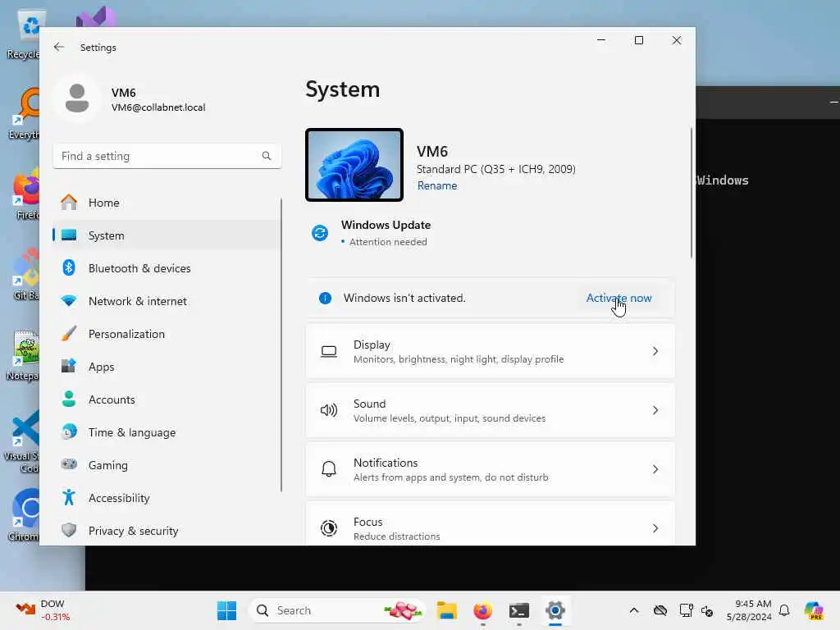Screen dimensions: 840x630
Task: Click the Settings gear on taskbar
Action: coord(555,610)
